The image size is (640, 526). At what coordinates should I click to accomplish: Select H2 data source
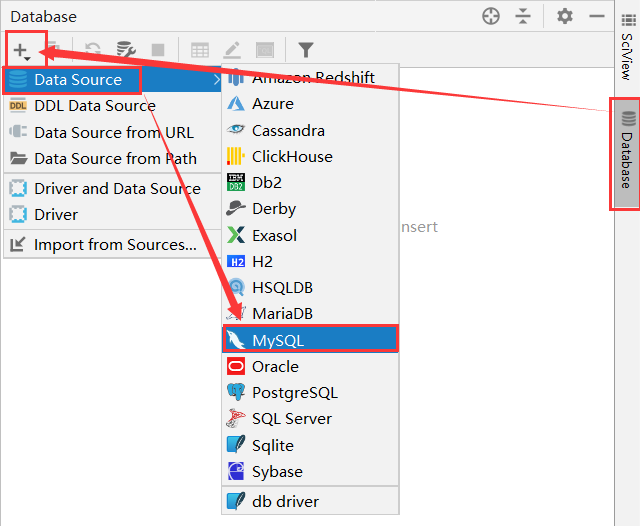click(x=310, y=262)
